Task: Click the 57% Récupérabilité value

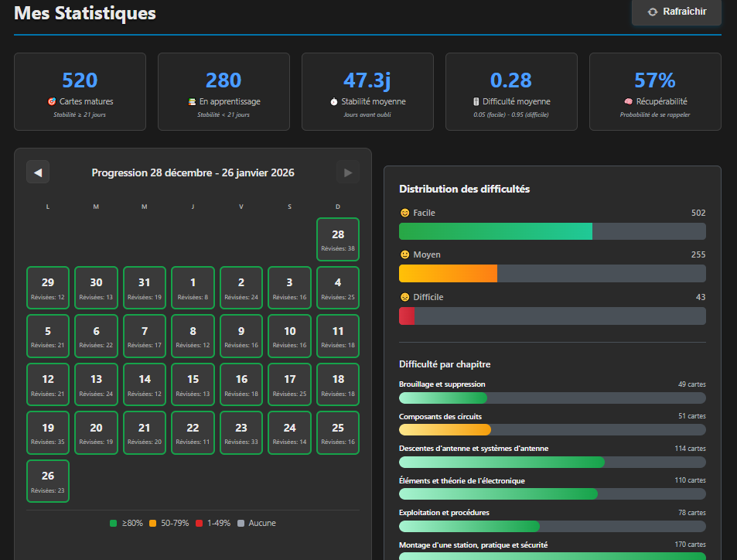Action: point(655,80)
